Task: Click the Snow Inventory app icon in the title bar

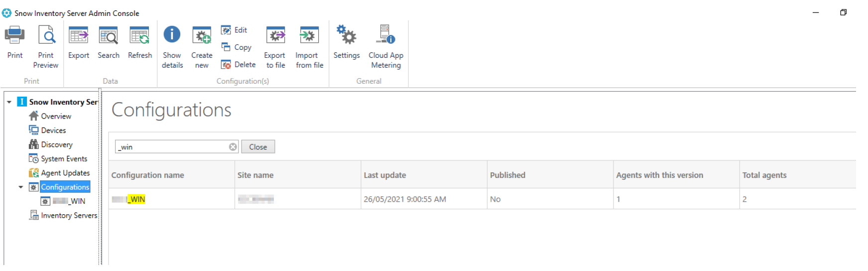Action: 7,13
